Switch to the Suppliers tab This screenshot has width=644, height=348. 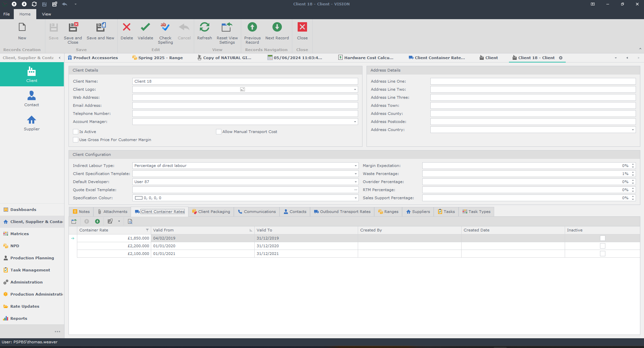click(x=418, y=212)
